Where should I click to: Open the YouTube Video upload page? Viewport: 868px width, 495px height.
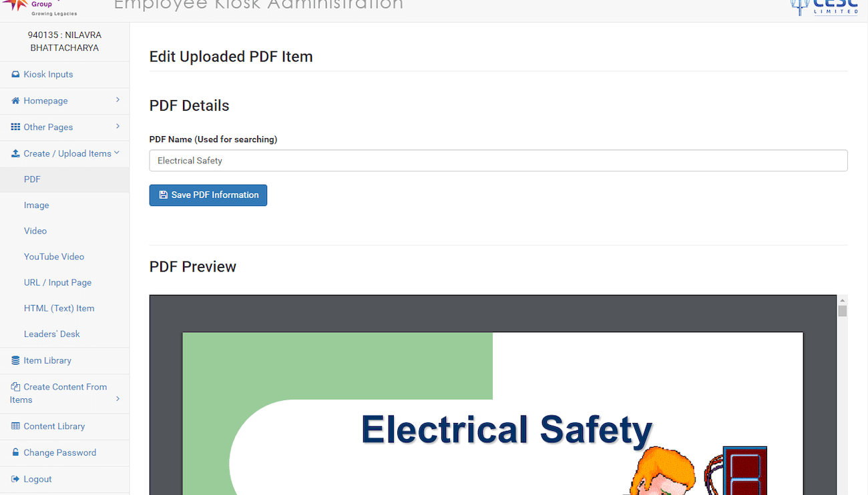tap(54, 257)
